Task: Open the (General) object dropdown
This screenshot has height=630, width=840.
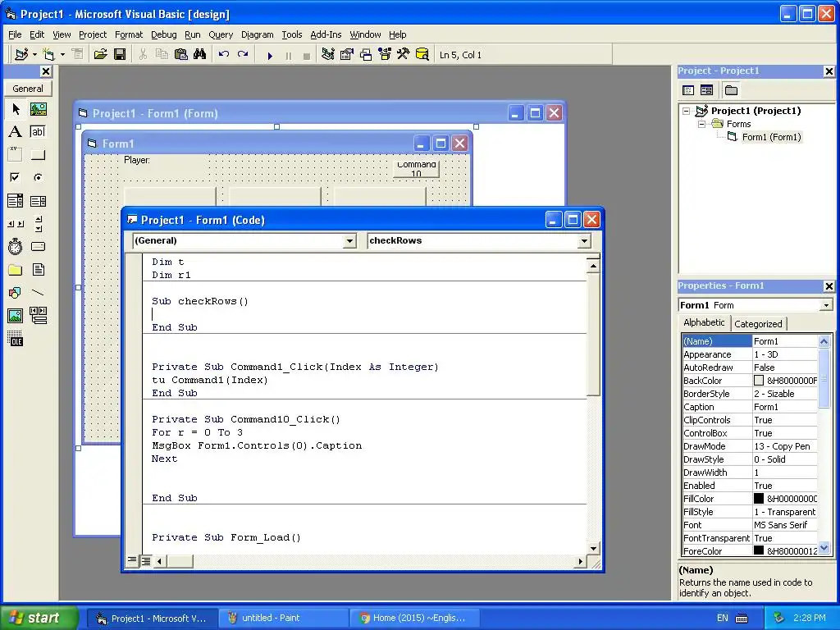Action: pos(349,241)
